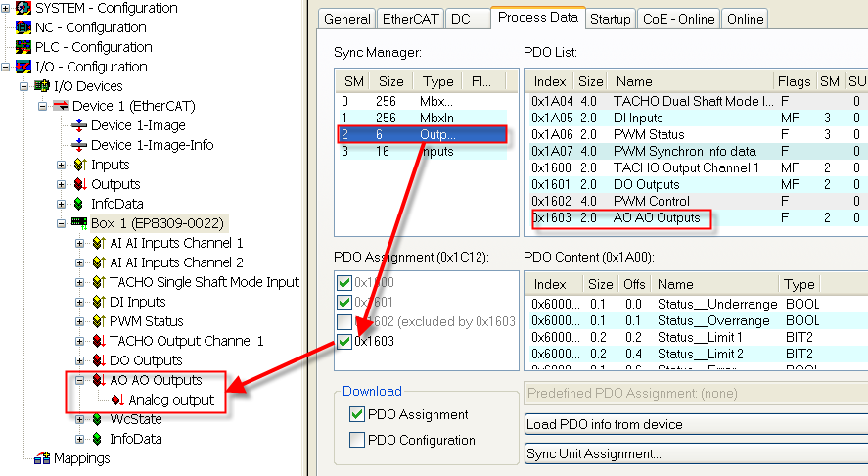The image size is (868, 476).
Task: Click the green InfoData icon under Device 1
Action: point(79,204)
